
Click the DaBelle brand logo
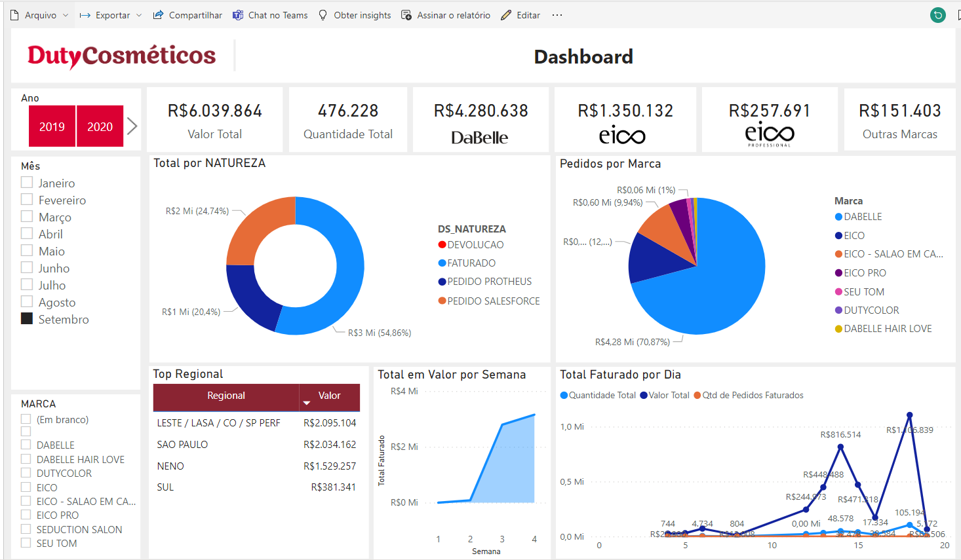tap(480, 138)
